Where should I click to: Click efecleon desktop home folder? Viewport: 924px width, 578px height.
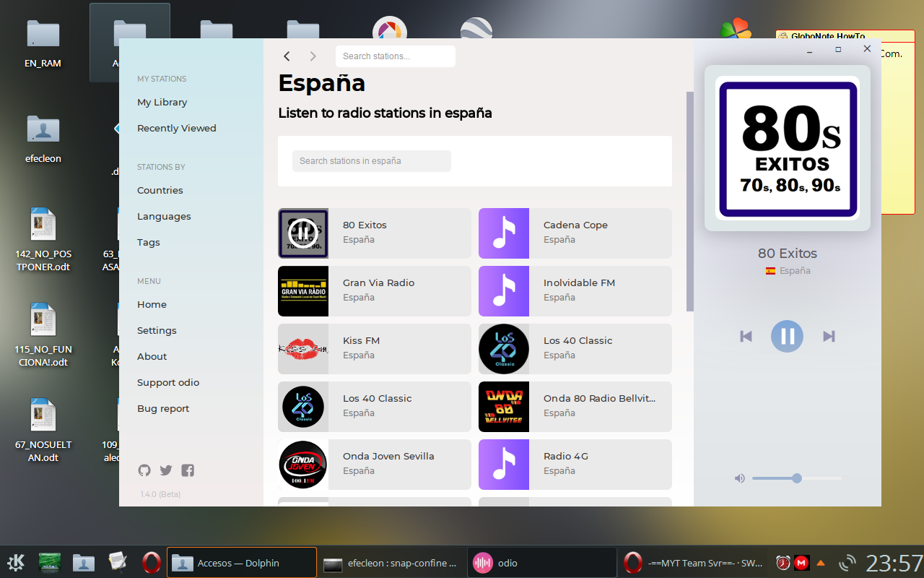point(43,139)
